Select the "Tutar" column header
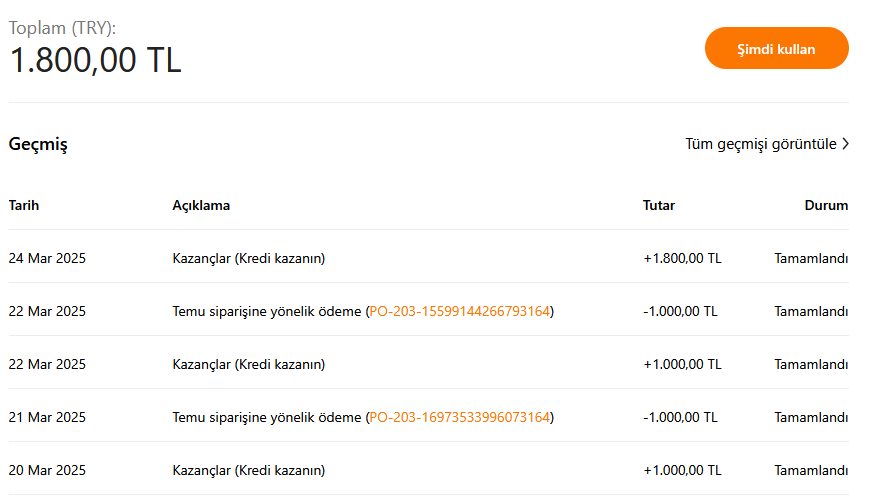 pyautogui.click(x=658, y=206)
